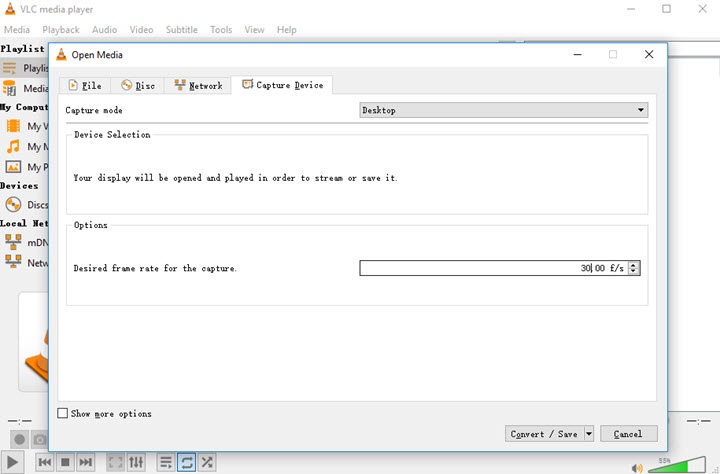Select Playlist in the sidebar
Image resolution: width=720 pixels, height=474 pixels.
coord(25,68)
